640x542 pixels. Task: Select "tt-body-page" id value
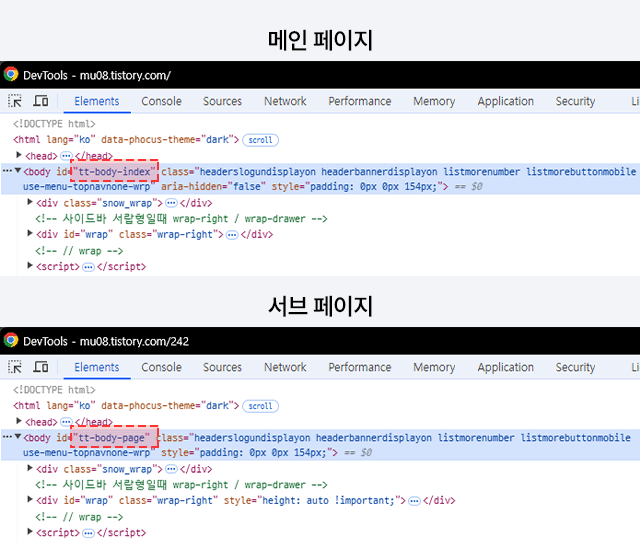(111, 438)
